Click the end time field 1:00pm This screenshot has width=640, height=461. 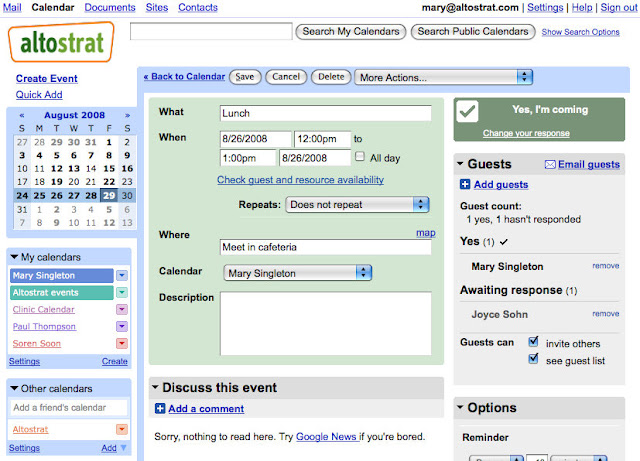[248, 158]
